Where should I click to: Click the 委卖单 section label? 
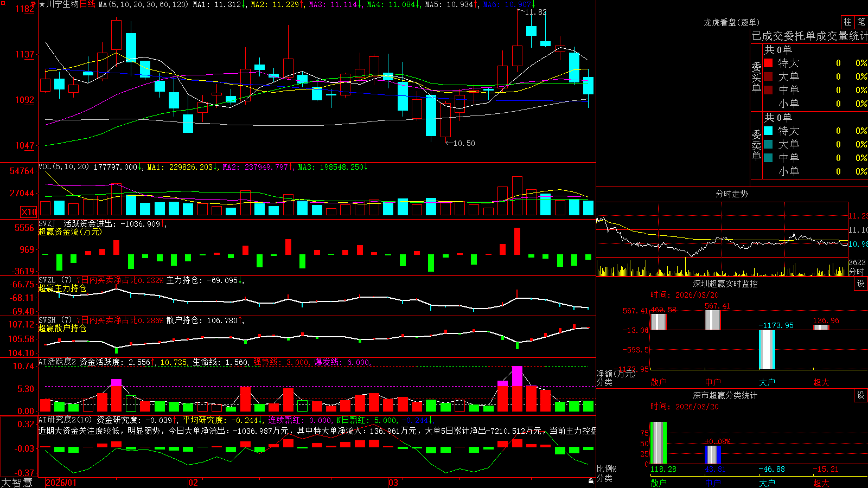[x=756, y=145]
